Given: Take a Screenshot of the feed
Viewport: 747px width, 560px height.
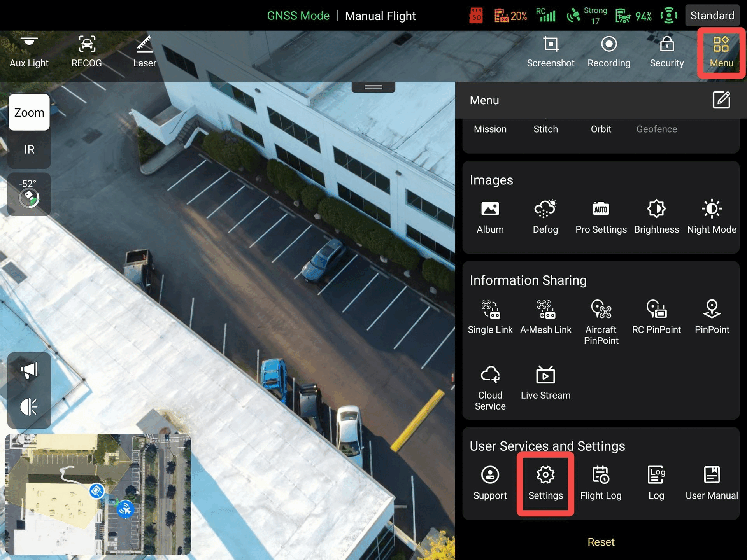Looking at the screenshot, I should [x=551, y=52].
